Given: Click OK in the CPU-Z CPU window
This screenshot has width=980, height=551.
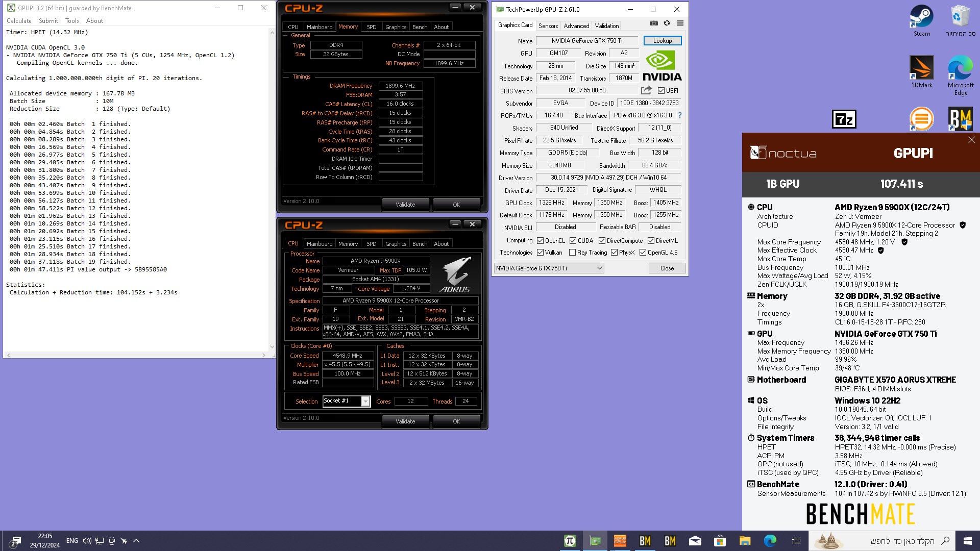Looking at the screenshot, I should click(456, 421).
